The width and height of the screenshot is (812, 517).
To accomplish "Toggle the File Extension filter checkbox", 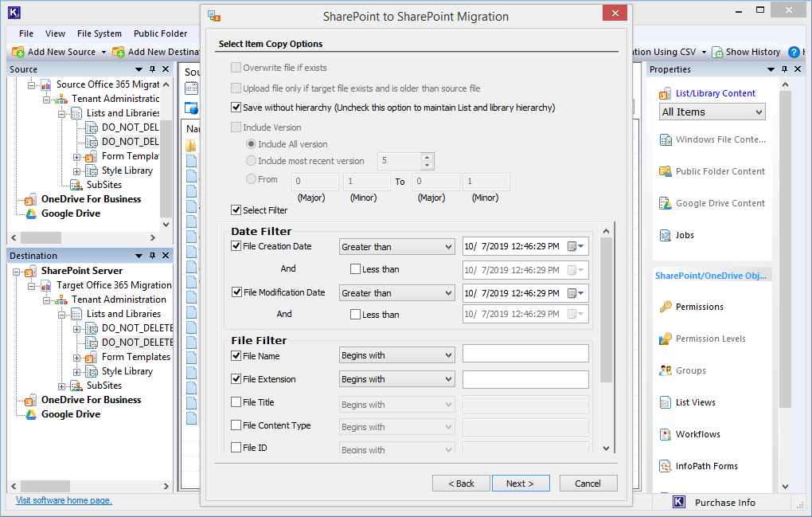I will (236, 378).
